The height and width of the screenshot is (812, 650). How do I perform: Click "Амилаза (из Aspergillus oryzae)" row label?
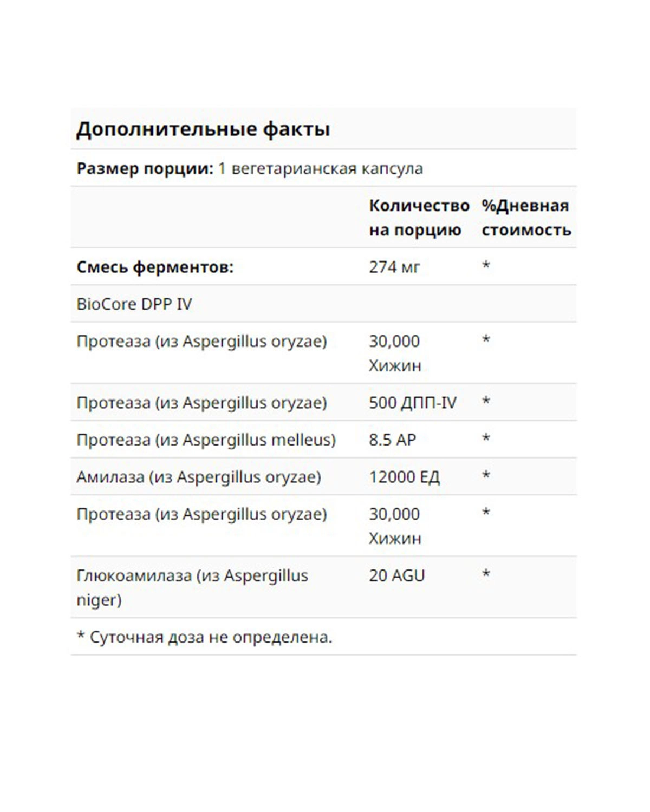(199, 477)
